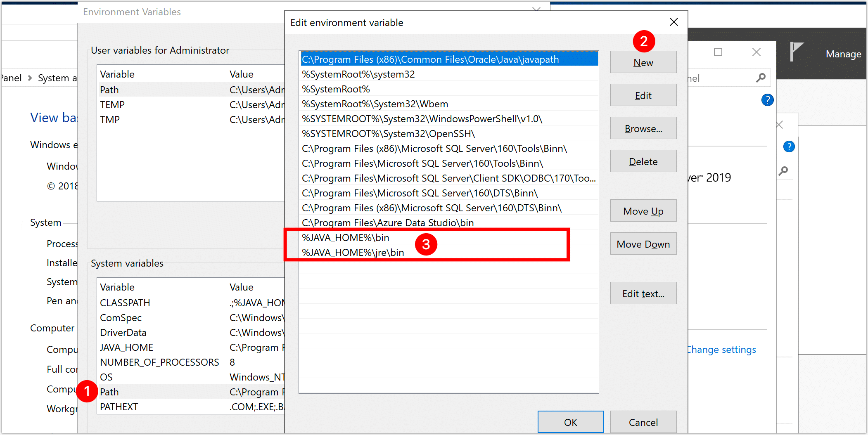
Task: Click the breadcrumb chevron after Panel
Action: tap(30, 78)
